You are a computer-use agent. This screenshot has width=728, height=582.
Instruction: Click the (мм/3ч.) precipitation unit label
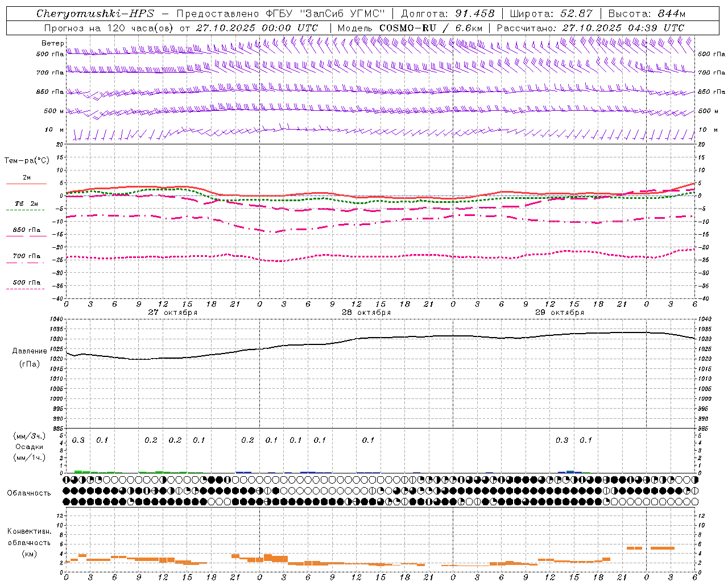(30, 436)
